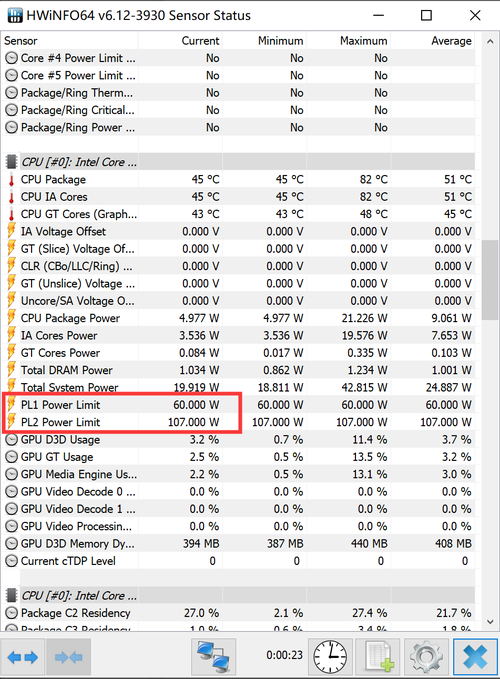Select the PL2 Power Limit row
This screenshot has height=679, width=500.
click(x=238, y=422)
